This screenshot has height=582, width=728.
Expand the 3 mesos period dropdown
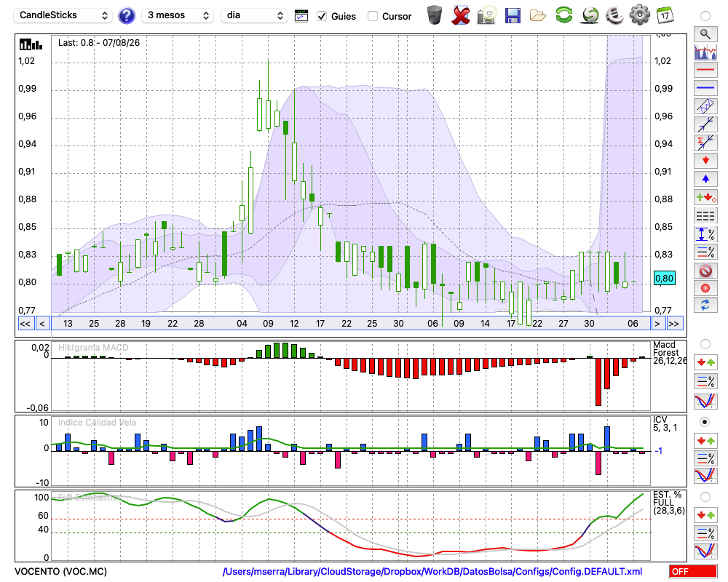coord(178,15)
